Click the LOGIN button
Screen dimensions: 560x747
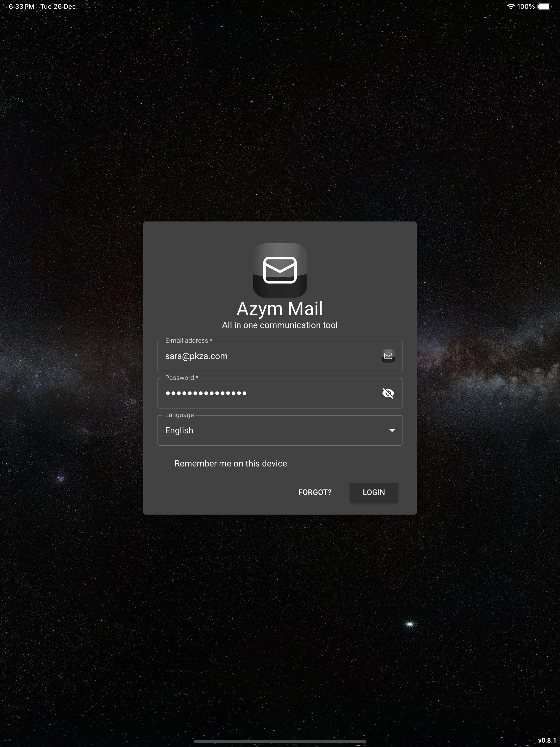(x=374, y=492)
